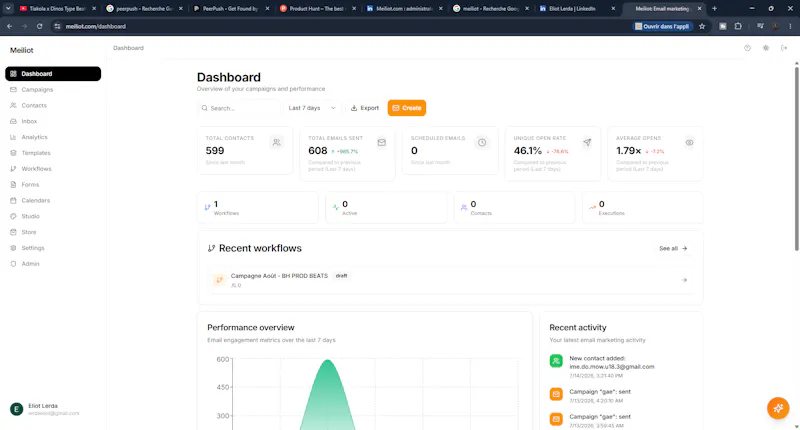
Task: Bookmark this page with the star icon
Action: click(702, 26)
